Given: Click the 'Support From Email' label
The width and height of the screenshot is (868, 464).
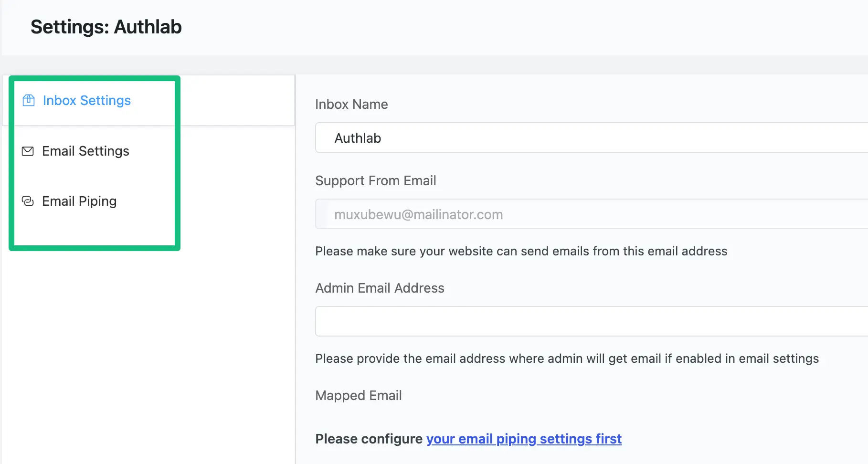Looking at the screenshot, I should click(376, 180).
